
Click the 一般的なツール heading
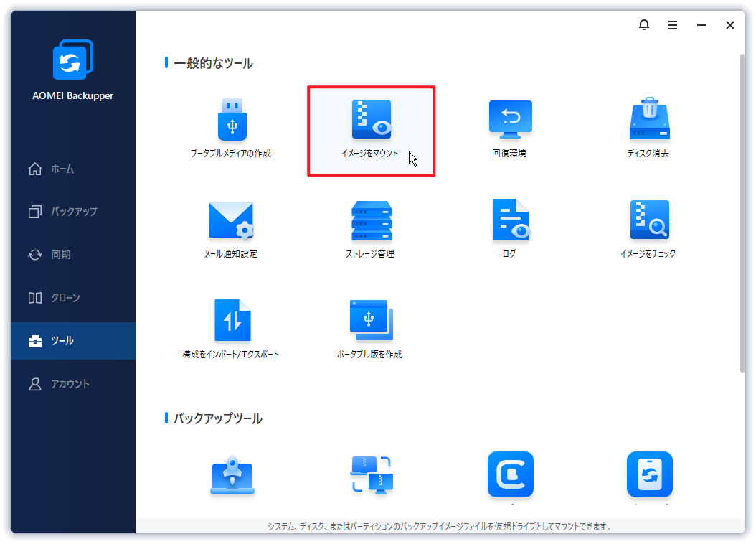(x=213, y=63)
